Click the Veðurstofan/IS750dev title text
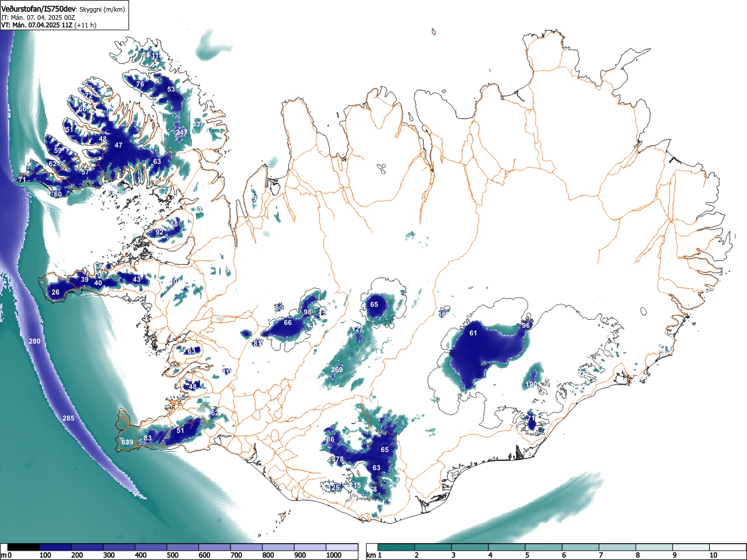 tap(38, 8)
